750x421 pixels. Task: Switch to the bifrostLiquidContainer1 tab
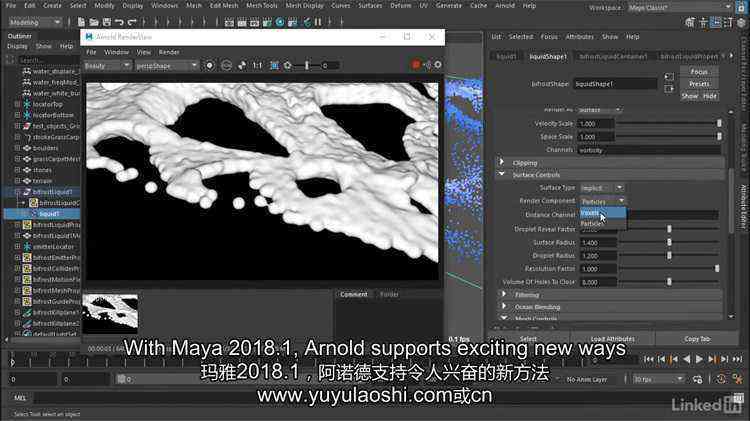(x=613, y=56)
